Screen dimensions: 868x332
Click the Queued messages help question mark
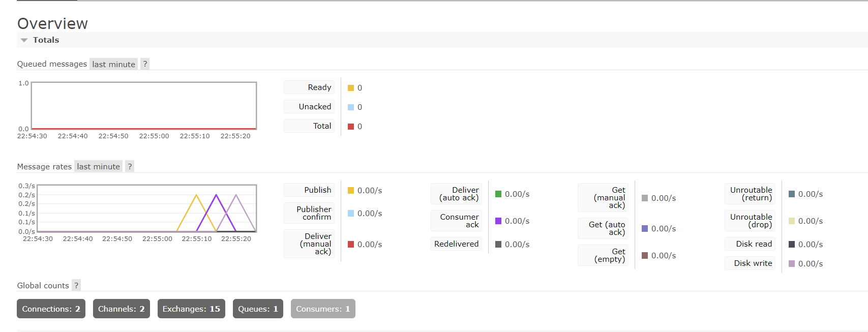(x=145, y=64)
